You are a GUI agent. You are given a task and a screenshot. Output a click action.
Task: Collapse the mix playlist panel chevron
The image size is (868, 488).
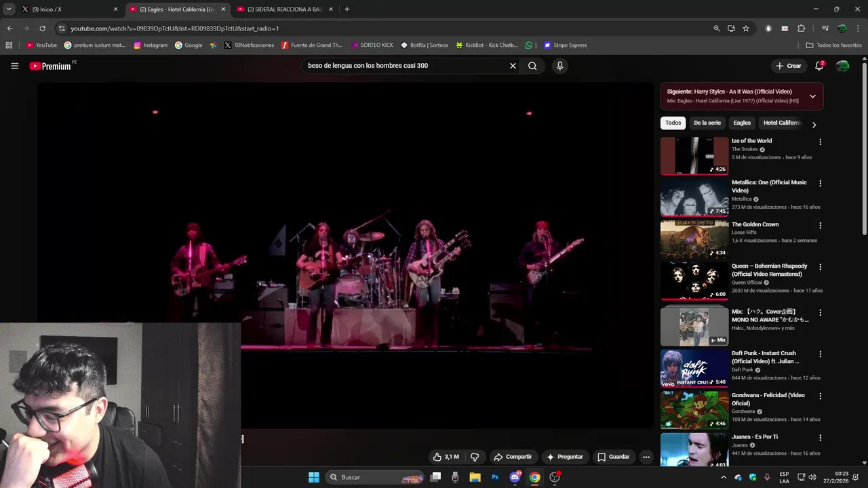(812, 96)
